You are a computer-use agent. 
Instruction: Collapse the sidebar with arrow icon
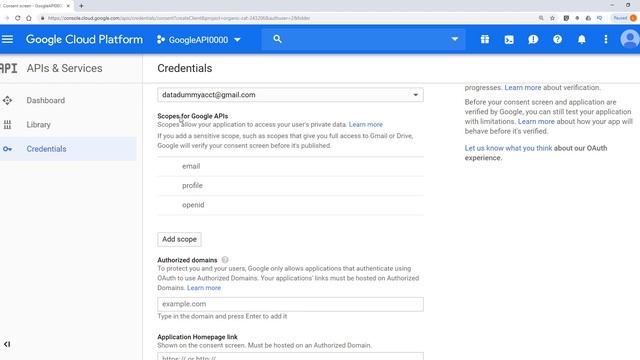7,344
